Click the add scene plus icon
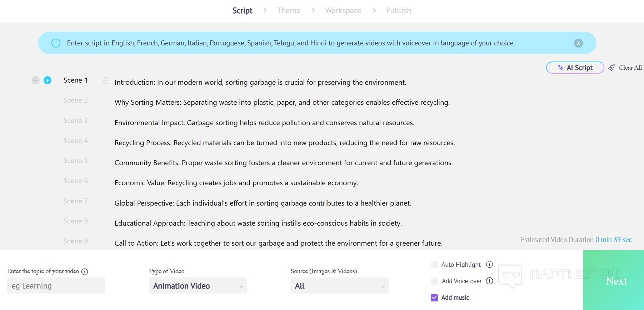This screenshot has width=644, height=310. 48,80
